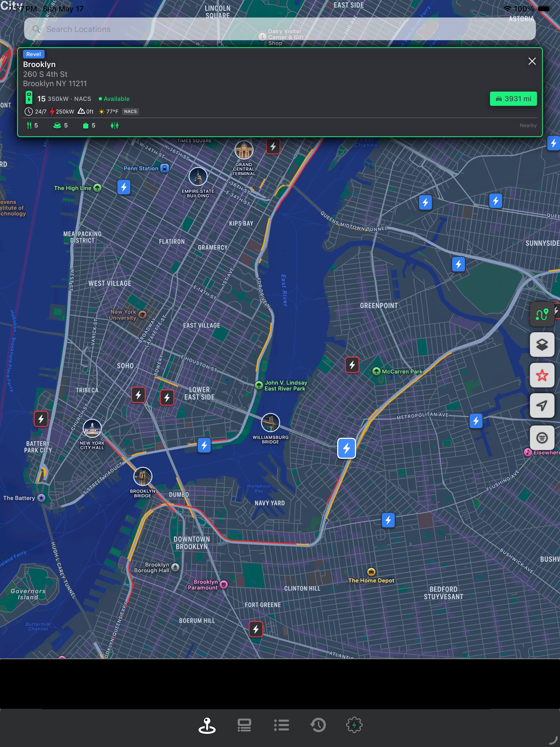560x747 pixels.
Task: Tap the Grand Central Terminal landmark icon
Action: click(244, 150)
